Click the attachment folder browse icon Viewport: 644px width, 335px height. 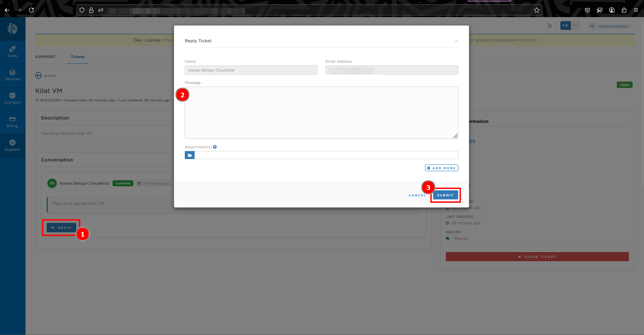click(x=189, y=155)
